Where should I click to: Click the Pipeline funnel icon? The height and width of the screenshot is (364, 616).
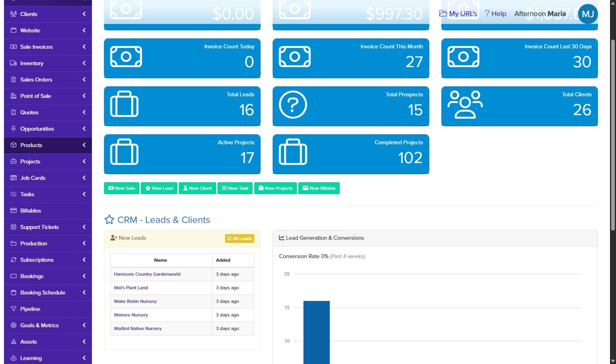tap(13, 309)
